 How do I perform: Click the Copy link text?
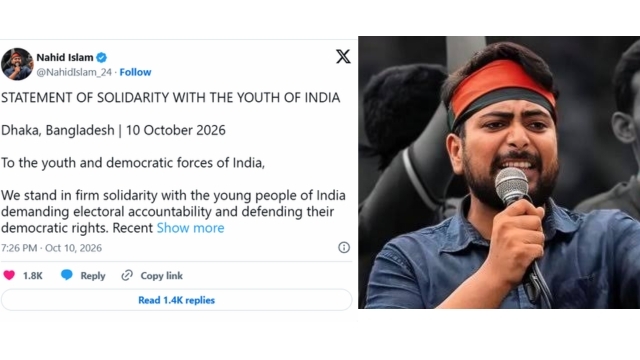(x=162, y=276)
